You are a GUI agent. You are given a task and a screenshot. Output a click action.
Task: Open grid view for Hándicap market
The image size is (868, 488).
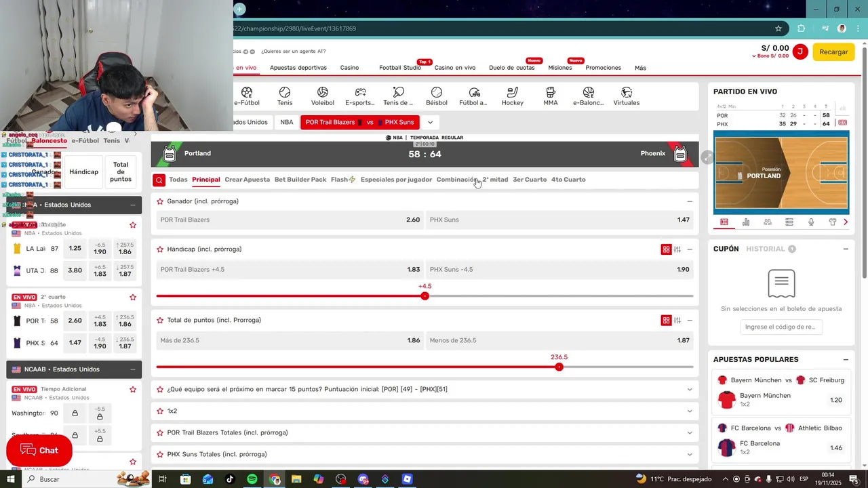[666, 249]
